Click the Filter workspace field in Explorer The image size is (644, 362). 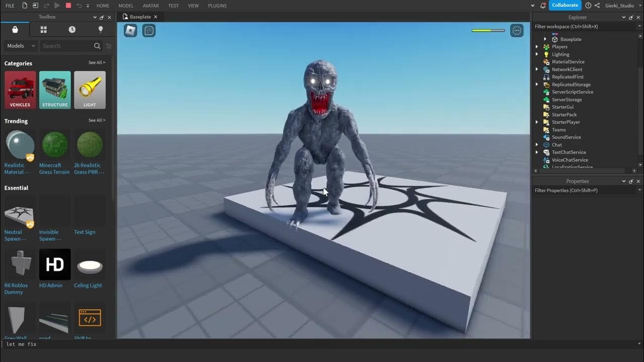click(x=587, y=27)
